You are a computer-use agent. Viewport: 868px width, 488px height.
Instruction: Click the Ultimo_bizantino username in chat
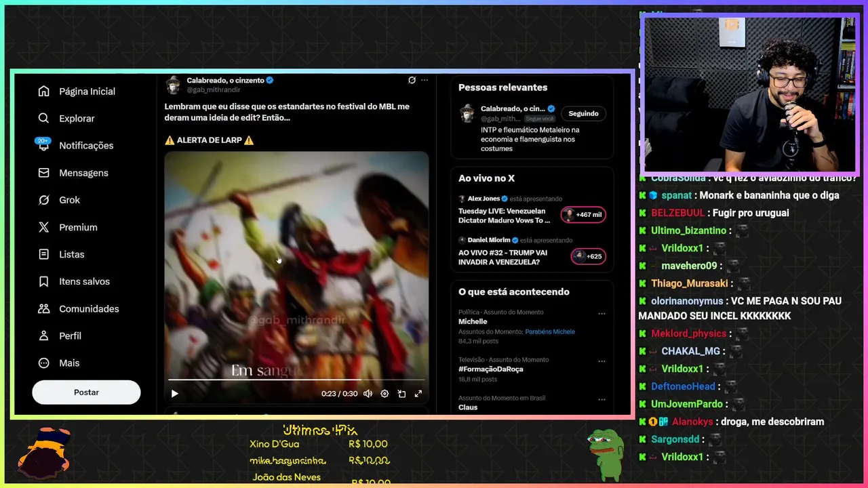(x=689, y=230)
